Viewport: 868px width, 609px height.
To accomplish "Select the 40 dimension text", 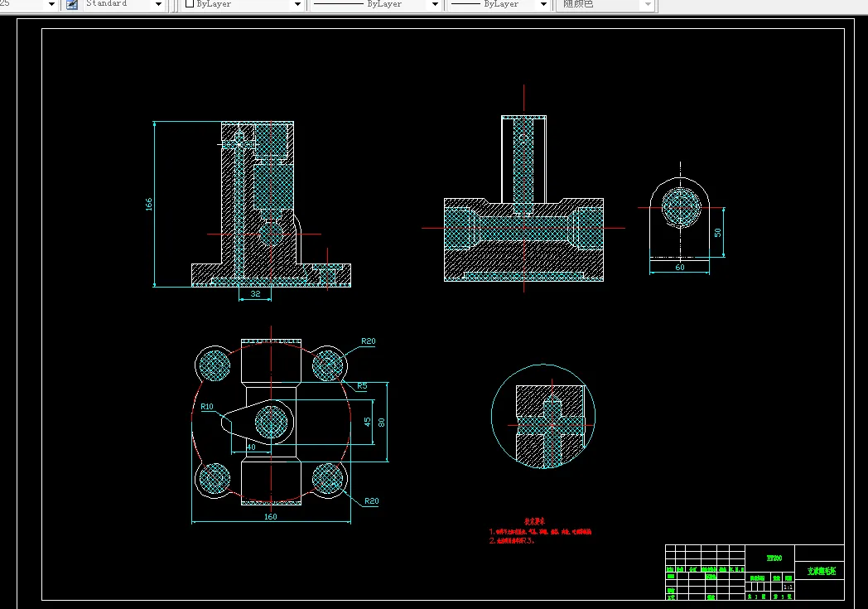I will point(251,447).
